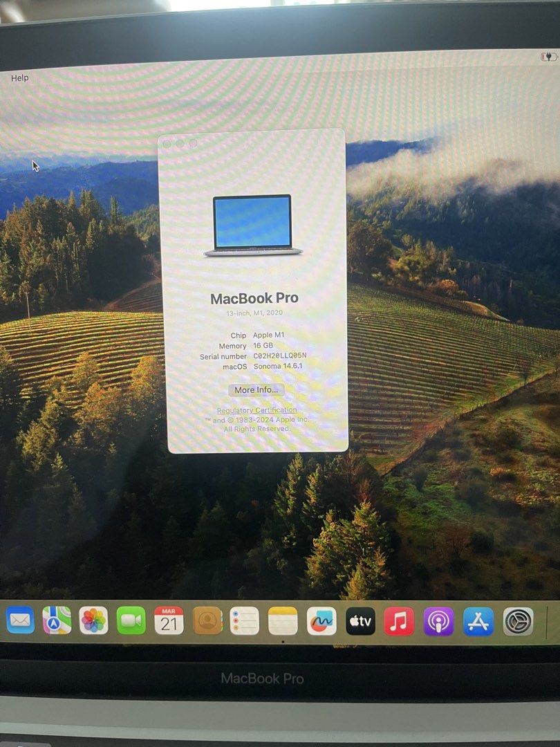Launch Reminders from the Dock
The height and width of the screenshot is (747, 560).
point(245,620)
